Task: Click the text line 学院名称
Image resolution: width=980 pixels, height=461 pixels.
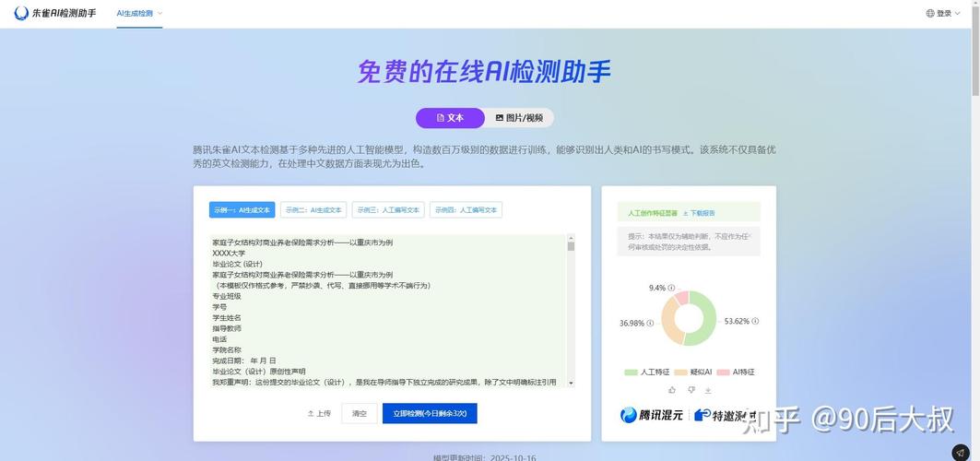Action: 227,349
